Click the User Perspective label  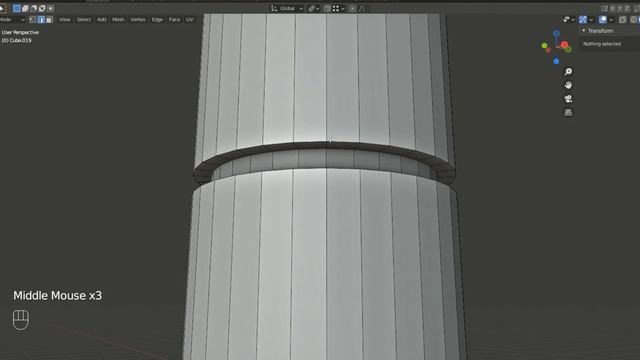point(20,32)
